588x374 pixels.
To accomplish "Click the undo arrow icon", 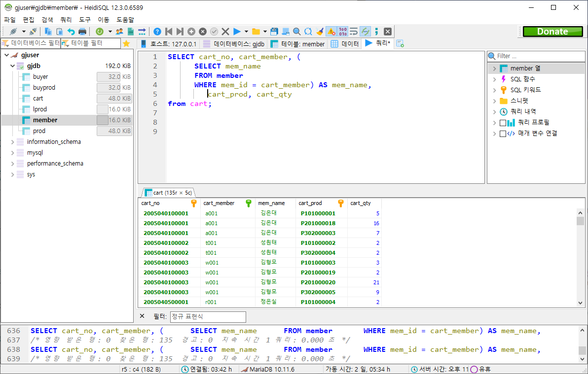I will [x=71, y=32].
